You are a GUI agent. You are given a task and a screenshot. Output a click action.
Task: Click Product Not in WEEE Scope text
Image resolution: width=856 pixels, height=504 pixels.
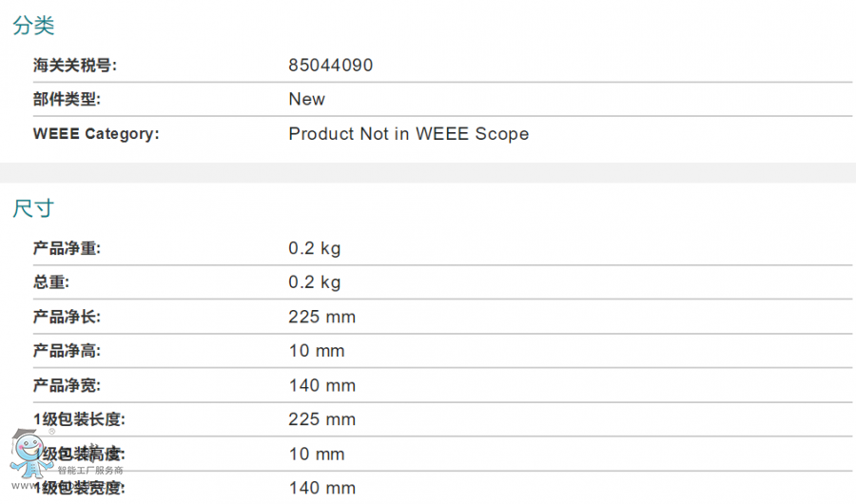408,134
